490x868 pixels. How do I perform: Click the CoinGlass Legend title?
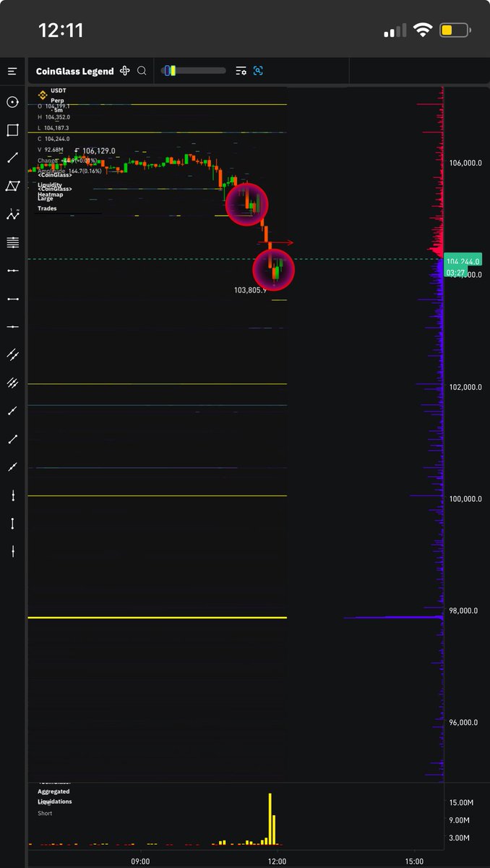pyautogui.click(x=75, y=71)
